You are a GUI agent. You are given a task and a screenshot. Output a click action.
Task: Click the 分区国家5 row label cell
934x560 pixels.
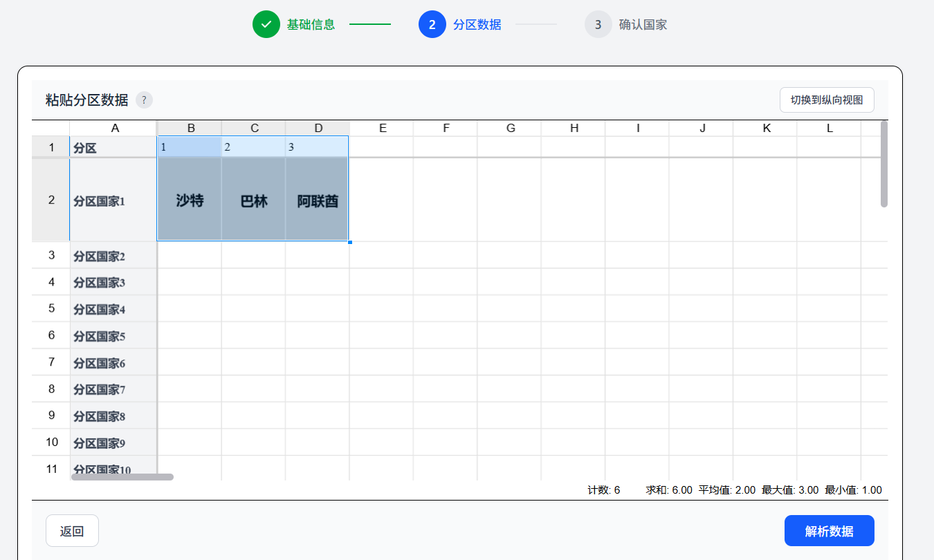(x=113, y=336)
